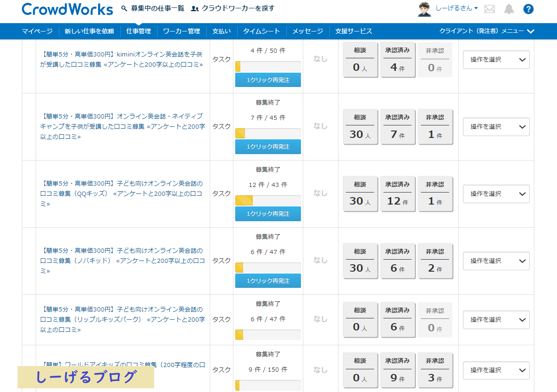
Task: Open タイムシート menu item
Action: [262, 31]
